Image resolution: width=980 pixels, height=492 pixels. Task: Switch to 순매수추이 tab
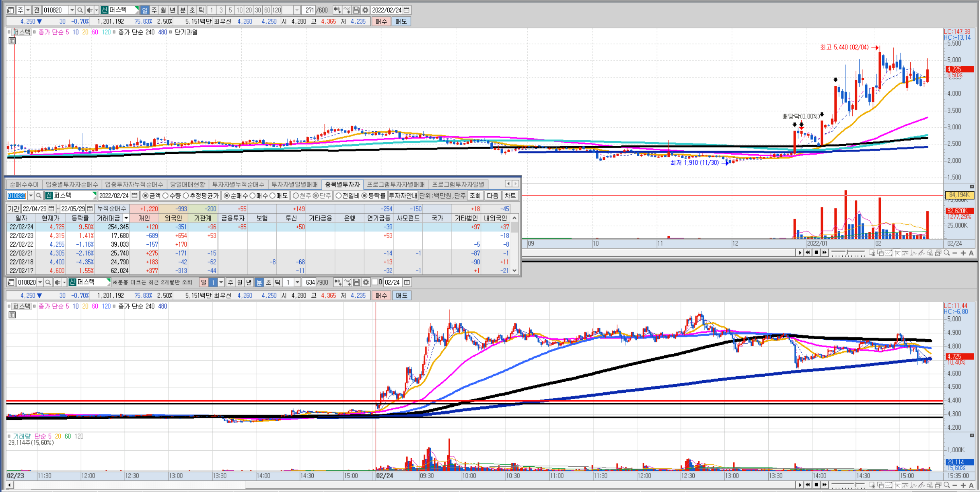pyautogui.click(x=24, y=184)
